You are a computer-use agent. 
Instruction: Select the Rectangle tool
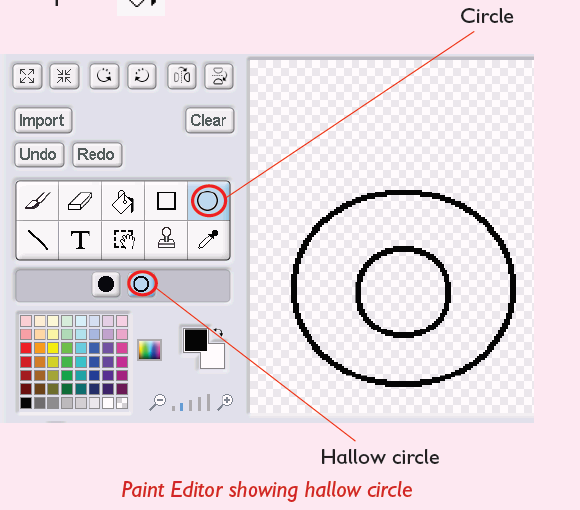pyautogui.click(x=166, y=201)
